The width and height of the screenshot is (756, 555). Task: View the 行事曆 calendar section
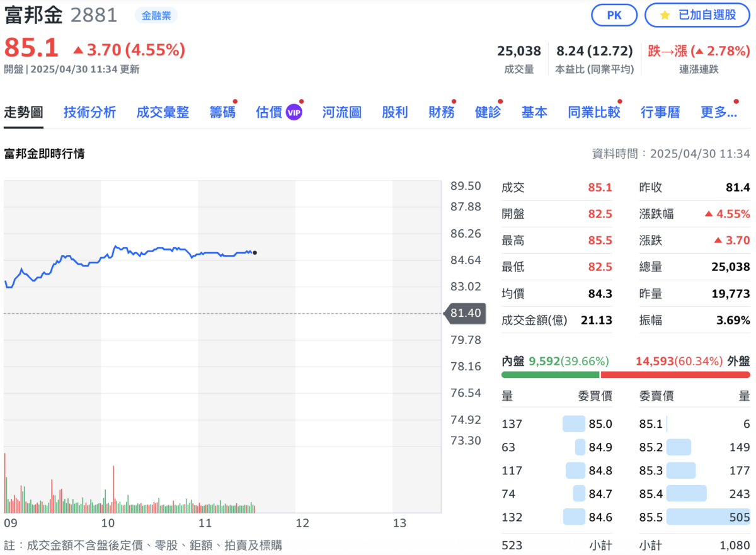(x=660, y=112)
